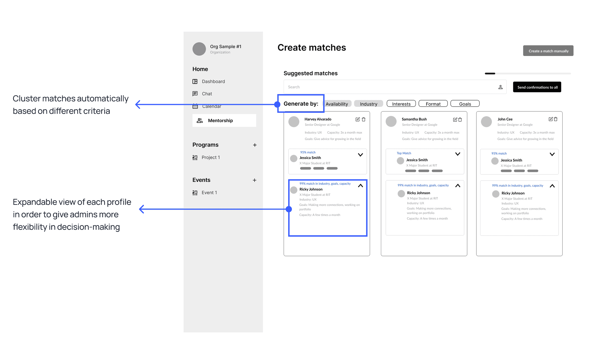Toggle the Availability filter chip
This screenshot has width=599, height=364.
click(x=337, y=104)
